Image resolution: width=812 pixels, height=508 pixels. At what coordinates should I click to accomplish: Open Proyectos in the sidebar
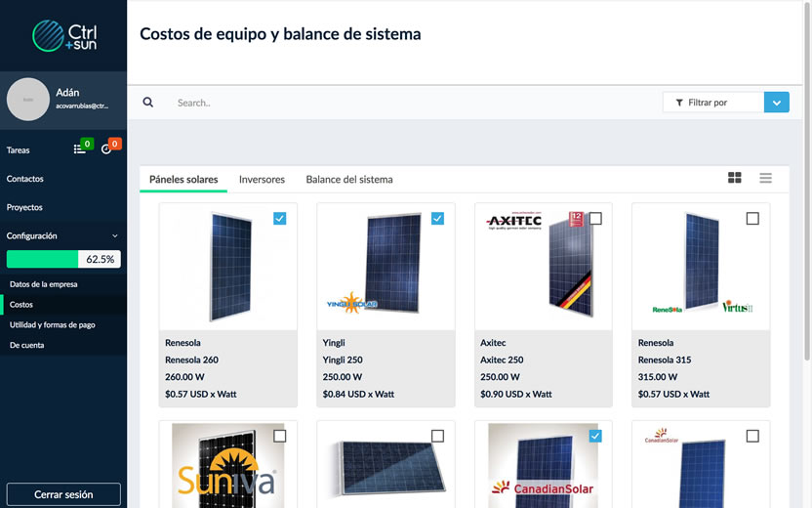coord(24,207)
